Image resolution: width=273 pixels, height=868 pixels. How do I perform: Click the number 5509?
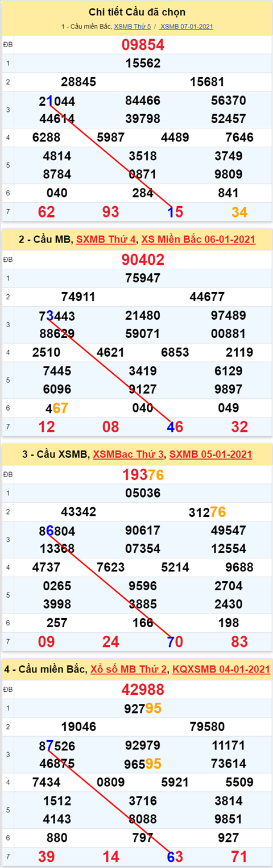pos(239,782)
